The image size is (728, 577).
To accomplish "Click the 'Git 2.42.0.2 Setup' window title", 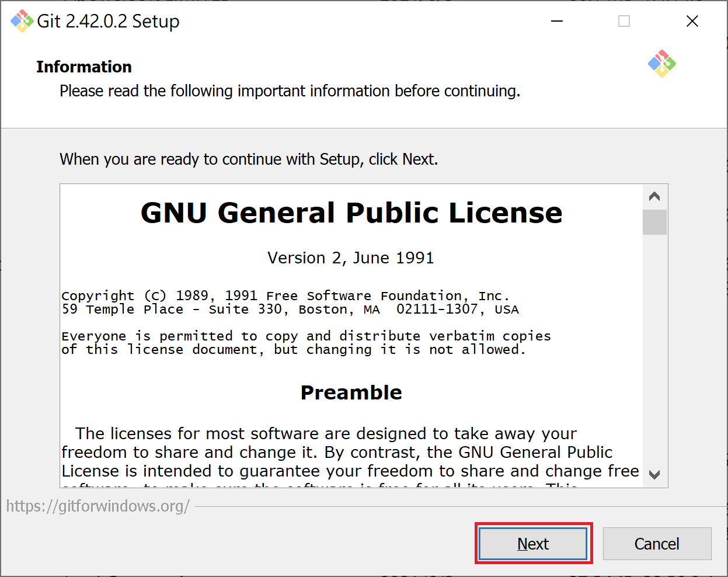I will 108,21.
